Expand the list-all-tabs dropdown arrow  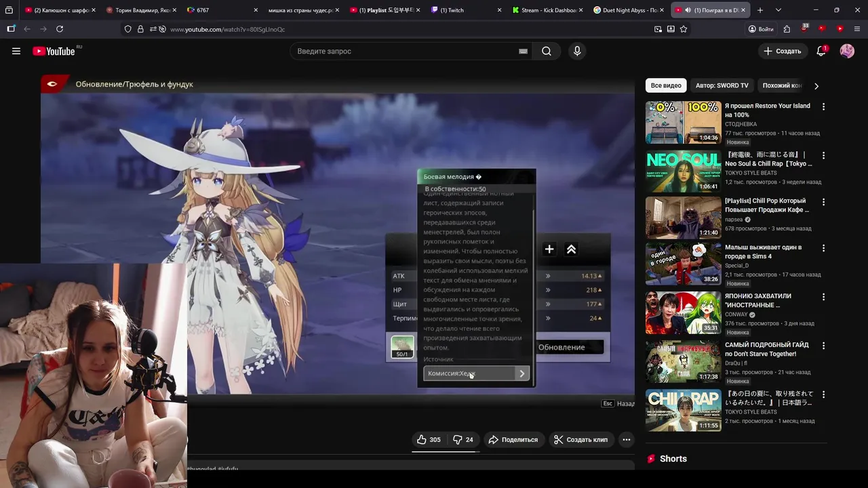[778, 10]
